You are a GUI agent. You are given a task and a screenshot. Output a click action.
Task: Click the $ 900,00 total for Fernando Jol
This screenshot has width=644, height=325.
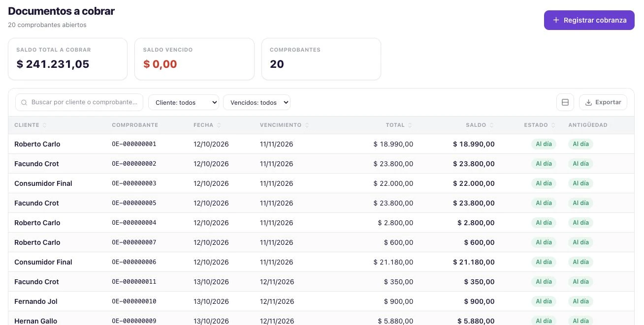pos(399,301)
